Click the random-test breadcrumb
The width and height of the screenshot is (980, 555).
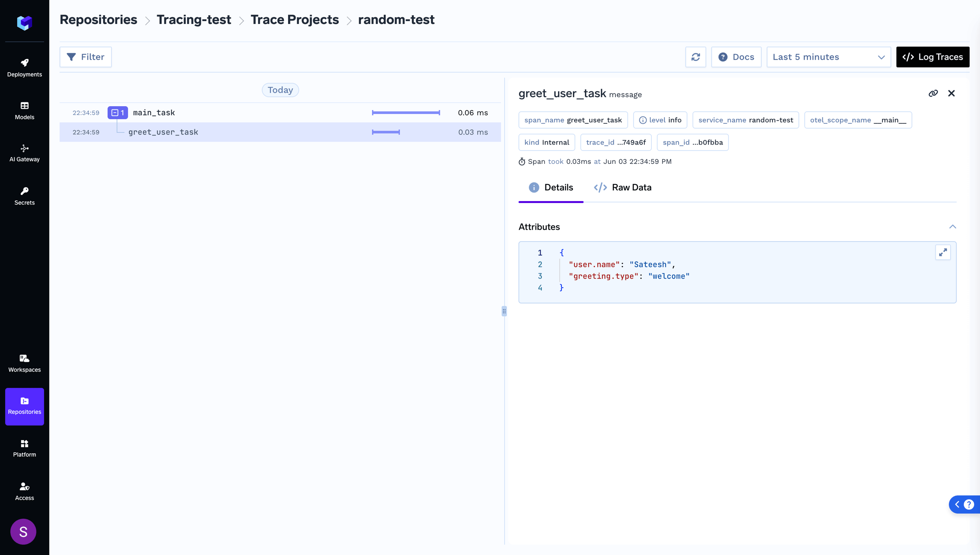coord(396,20)
